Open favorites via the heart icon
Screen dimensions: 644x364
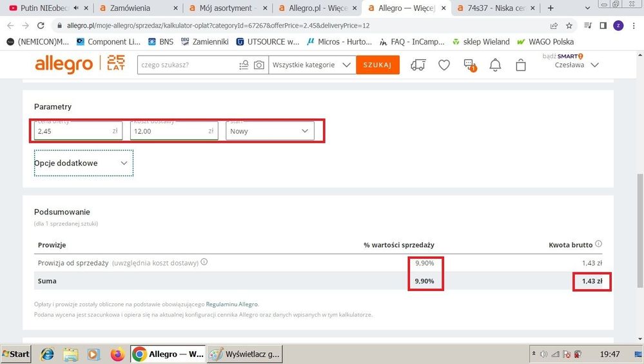444,65
